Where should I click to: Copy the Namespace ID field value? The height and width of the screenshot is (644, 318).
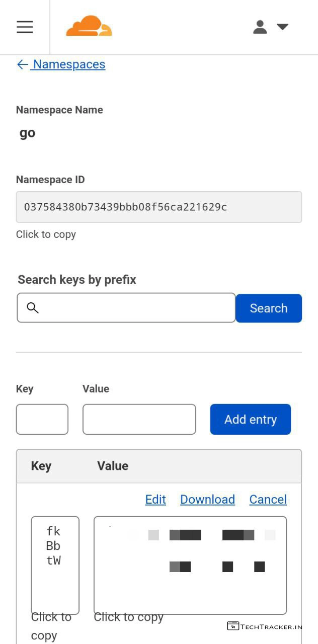coord(158,207)
